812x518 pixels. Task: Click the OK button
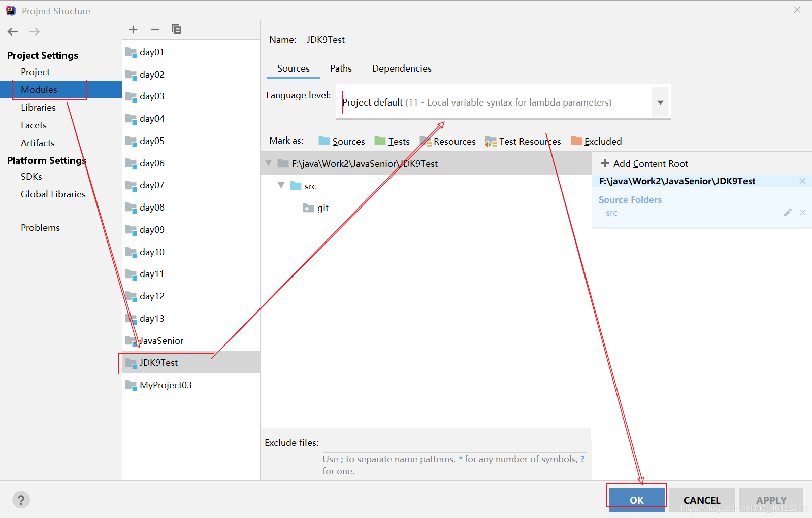click(x=637, y=500)
